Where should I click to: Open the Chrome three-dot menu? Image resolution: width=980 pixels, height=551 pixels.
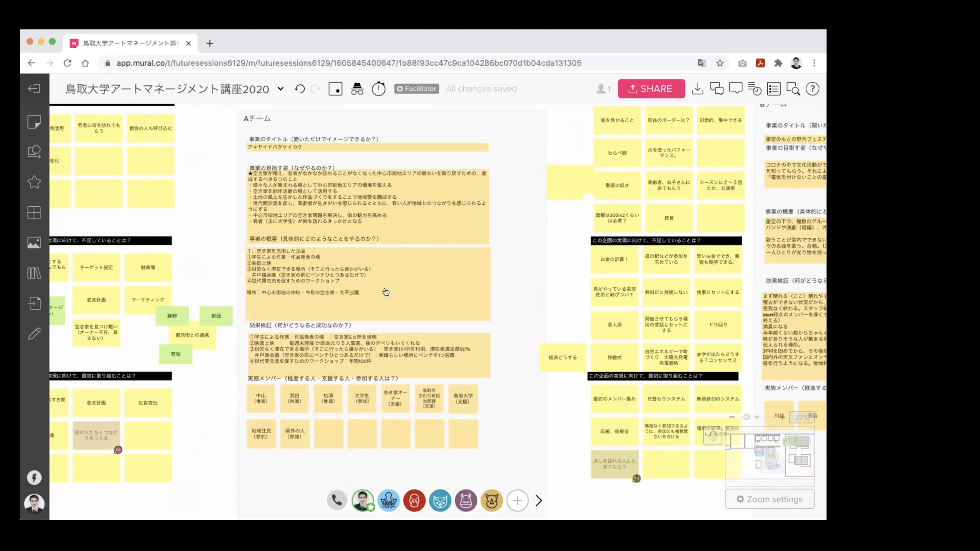point(814,63)
